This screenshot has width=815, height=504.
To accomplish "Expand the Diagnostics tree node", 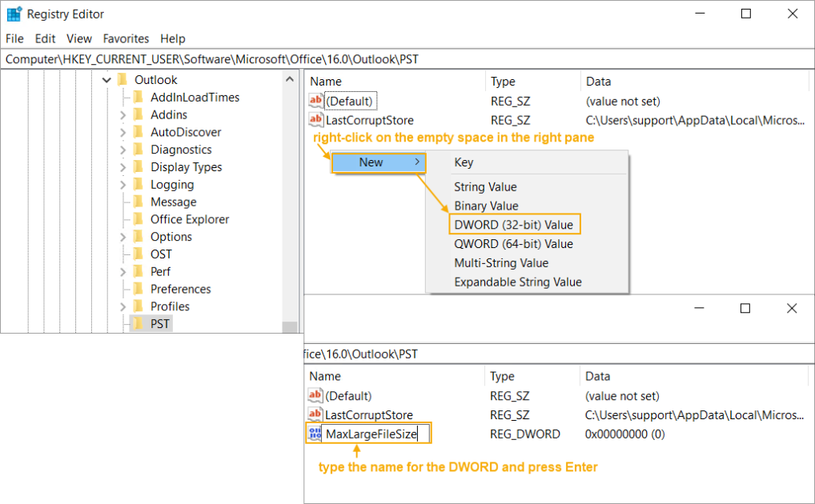I will pyautogui.click(x=122, y=150).
